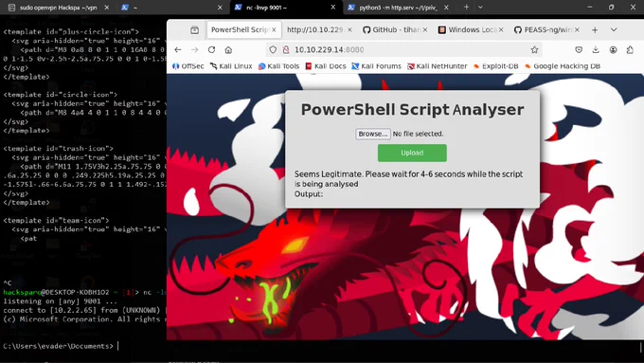Go back in the Firefox browser
This screenshot has height=363, width=644.
point(177,49)
